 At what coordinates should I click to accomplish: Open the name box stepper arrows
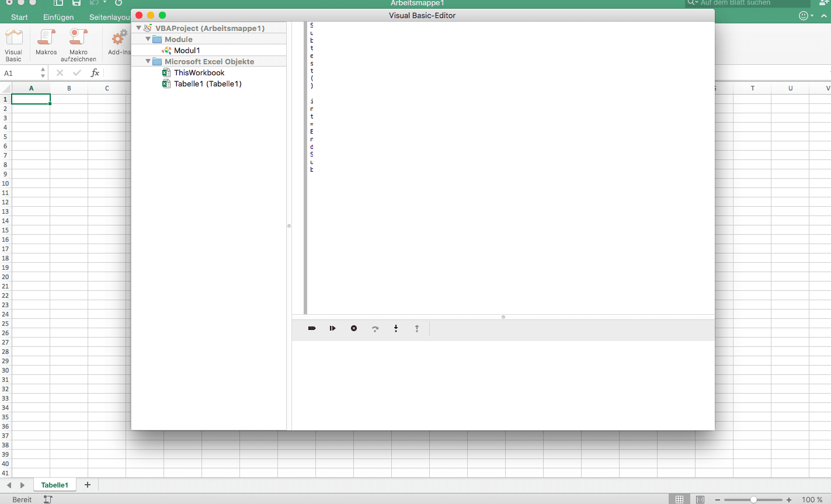[43, 73]
